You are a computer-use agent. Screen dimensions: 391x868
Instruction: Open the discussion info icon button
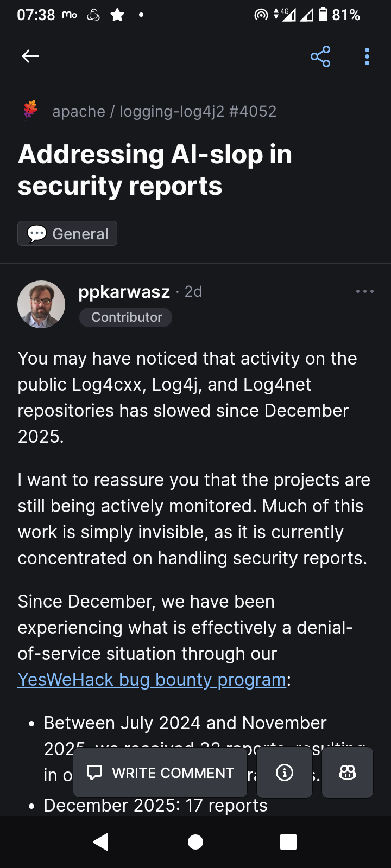[x=285, y=773]
